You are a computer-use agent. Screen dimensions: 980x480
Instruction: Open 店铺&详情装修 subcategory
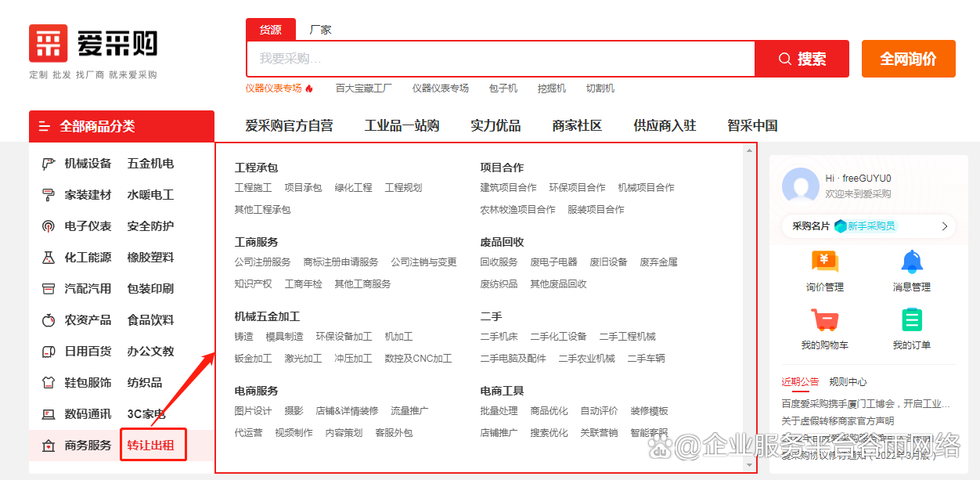point(348,411)
